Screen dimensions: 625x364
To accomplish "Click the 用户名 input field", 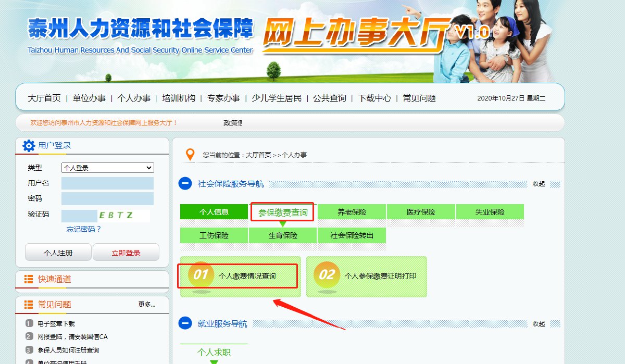I will pyautogui.click(x=107, y=183).
